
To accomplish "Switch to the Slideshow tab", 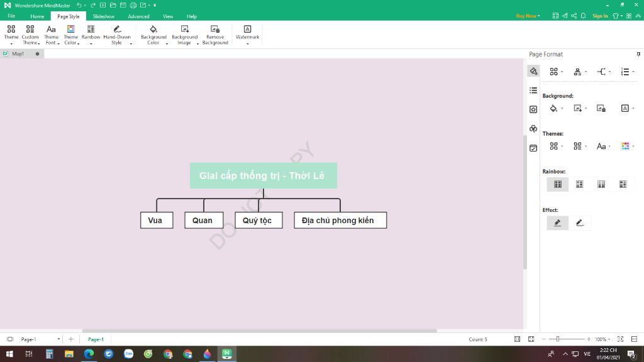I will (x=104, y=16).
